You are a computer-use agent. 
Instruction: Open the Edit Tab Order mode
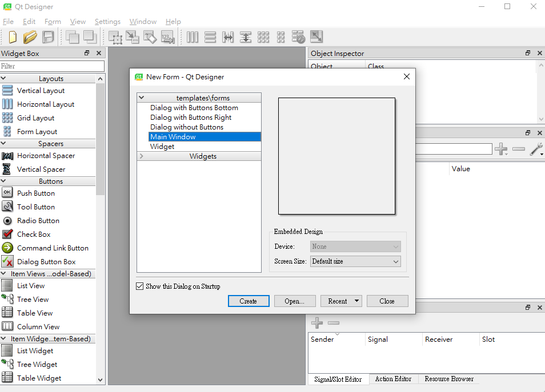[x=167, y=37]
